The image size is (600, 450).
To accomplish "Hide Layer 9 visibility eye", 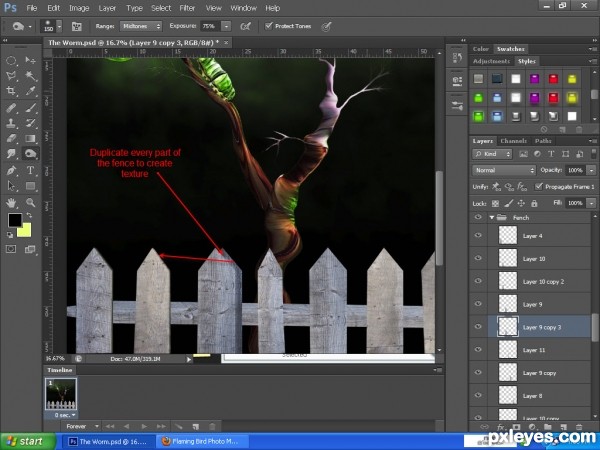I will [x=478, y=304].
